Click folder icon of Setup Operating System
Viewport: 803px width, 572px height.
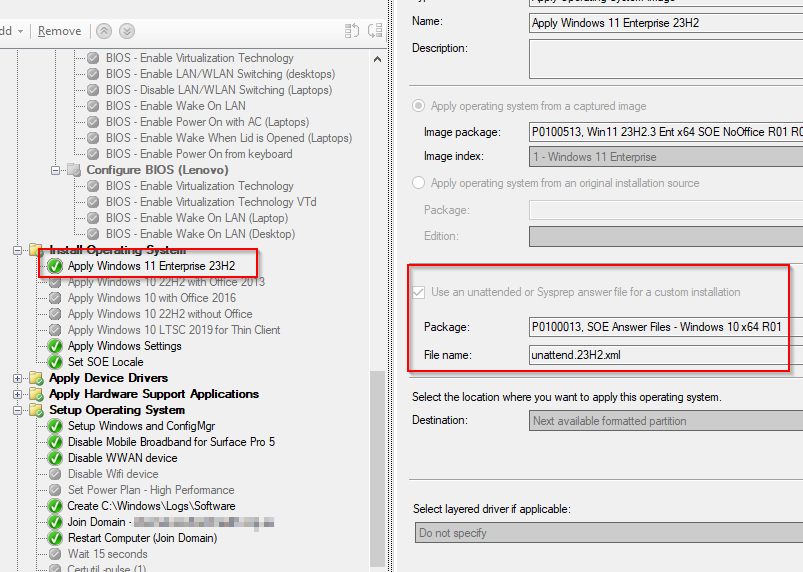(36, 410)
